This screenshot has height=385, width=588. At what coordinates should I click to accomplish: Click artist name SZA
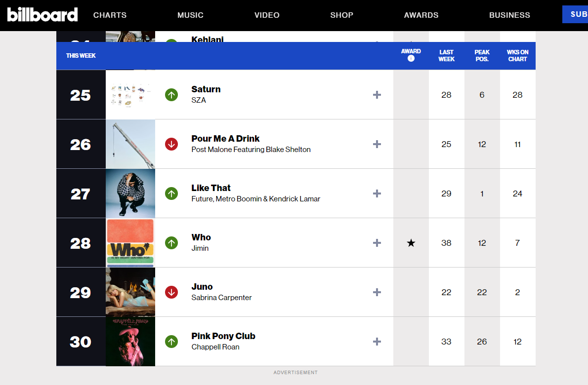coord(199,100)
